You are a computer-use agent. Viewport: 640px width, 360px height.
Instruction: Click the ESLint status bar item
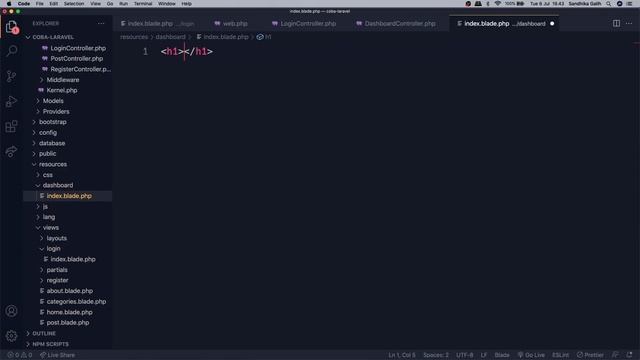coord(560,355)
